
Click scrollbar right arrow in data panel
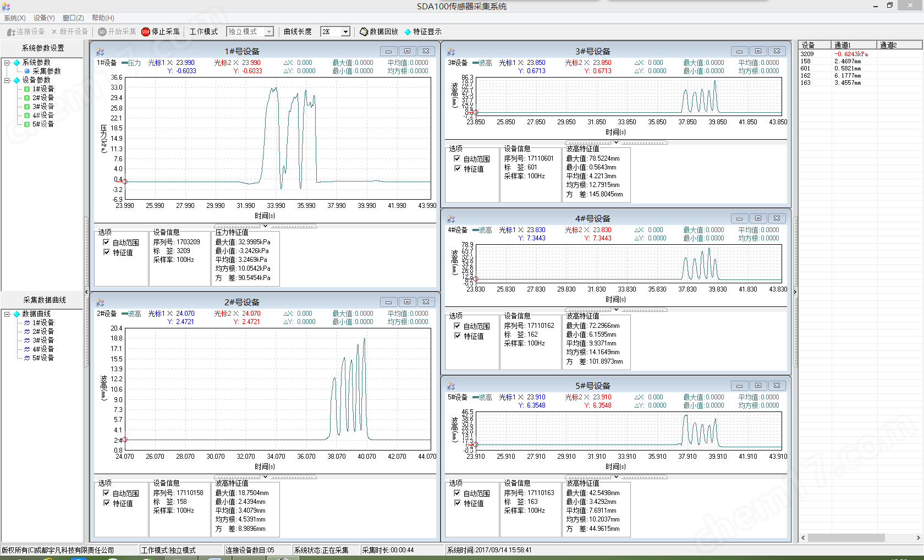[918, 538]
